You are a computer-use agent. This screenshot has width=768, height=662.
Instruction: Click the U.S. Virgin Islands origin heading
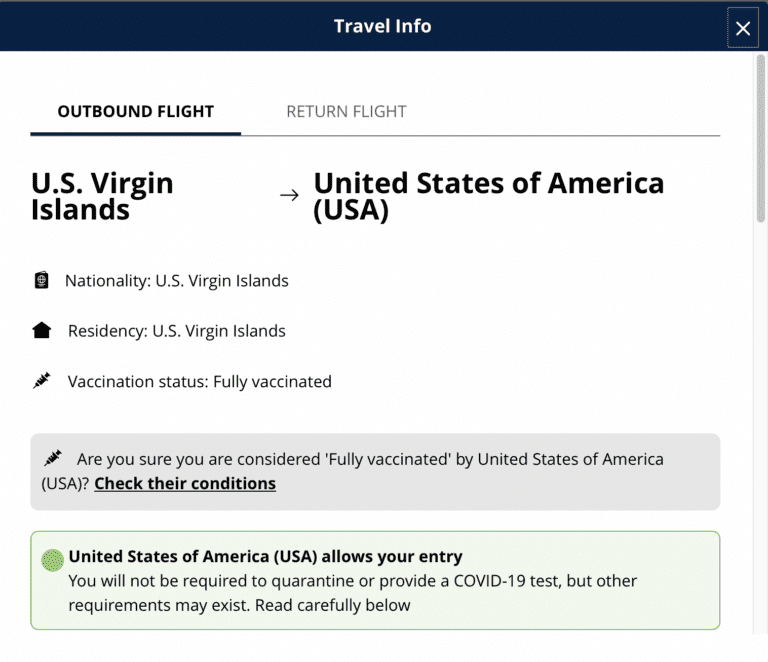(102, 196)
